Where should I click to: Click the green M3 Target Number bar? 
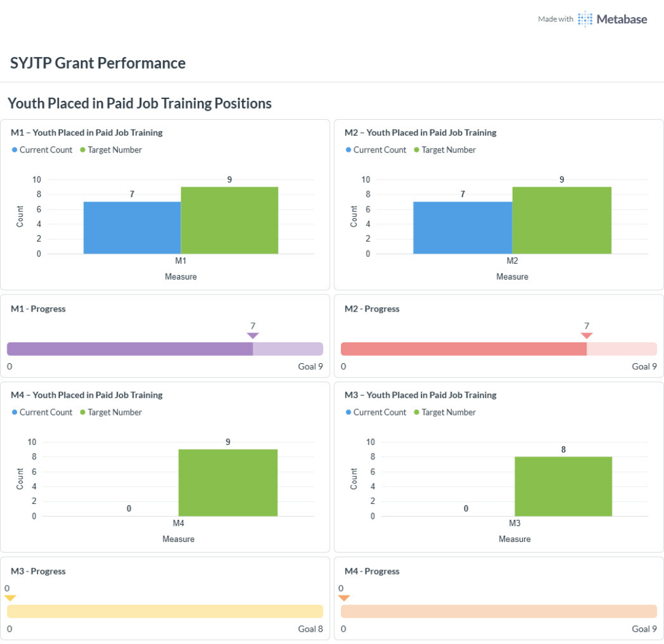pos(563,487)
